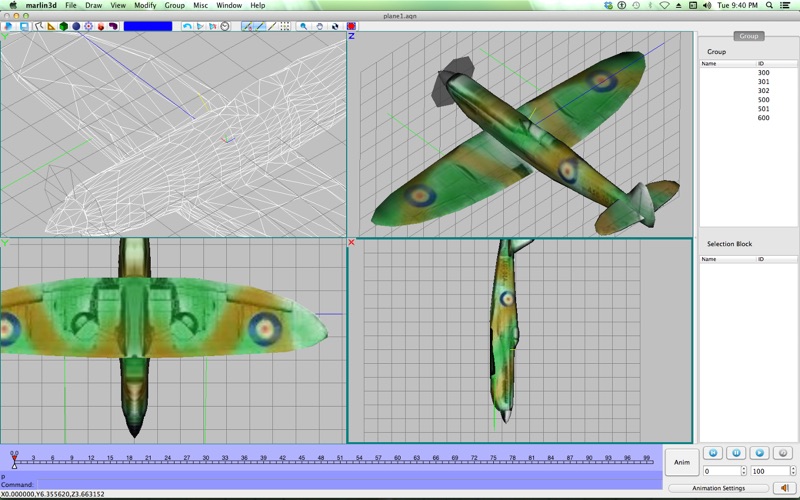Screen dimensions: 800x500
Task: Select the hand pan tool
Action: (320, 26)
